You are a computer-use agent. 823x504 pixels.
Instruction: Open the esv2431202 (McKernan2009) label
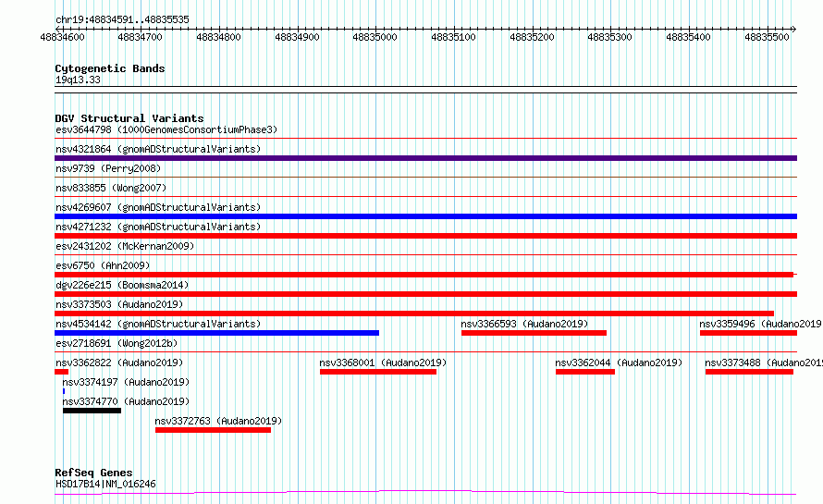point(125,246)
